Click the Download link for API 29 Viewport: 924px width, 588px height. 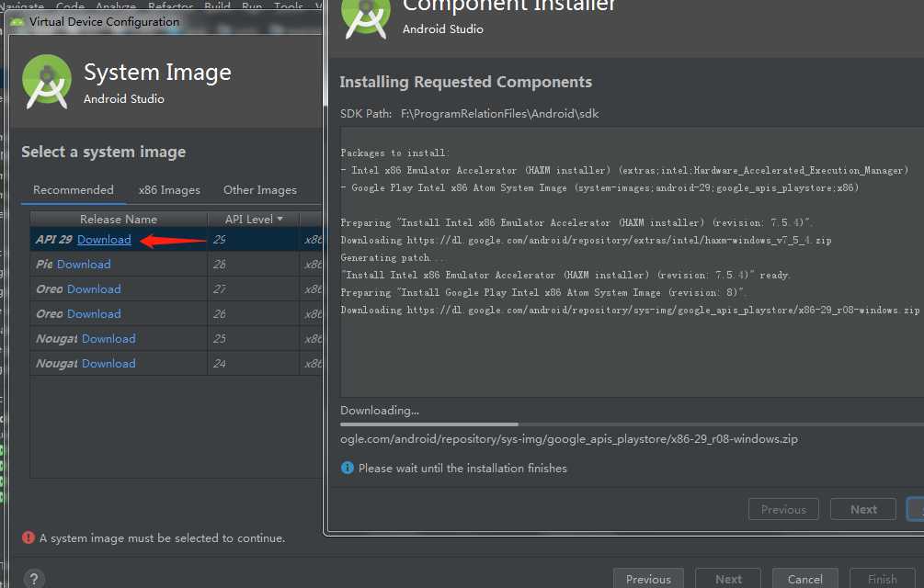104,240
